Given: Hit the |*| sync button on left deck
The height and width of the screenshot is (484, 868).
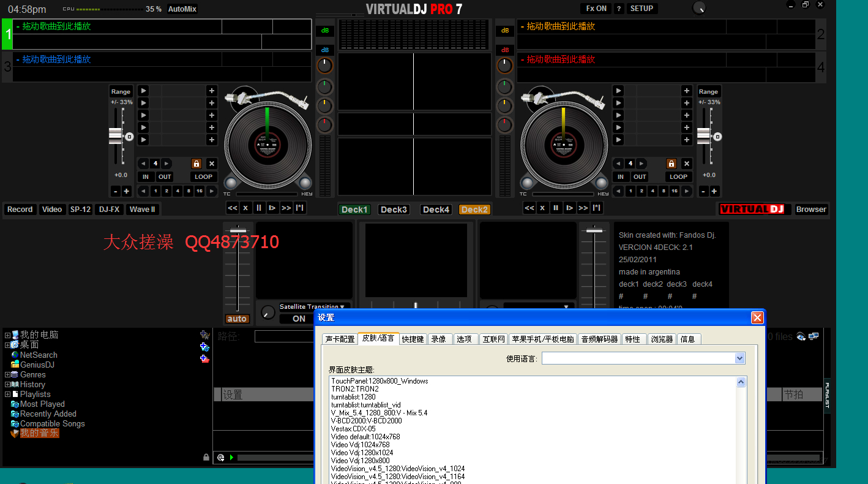Looking at the screenshot, I should [300, 208].
